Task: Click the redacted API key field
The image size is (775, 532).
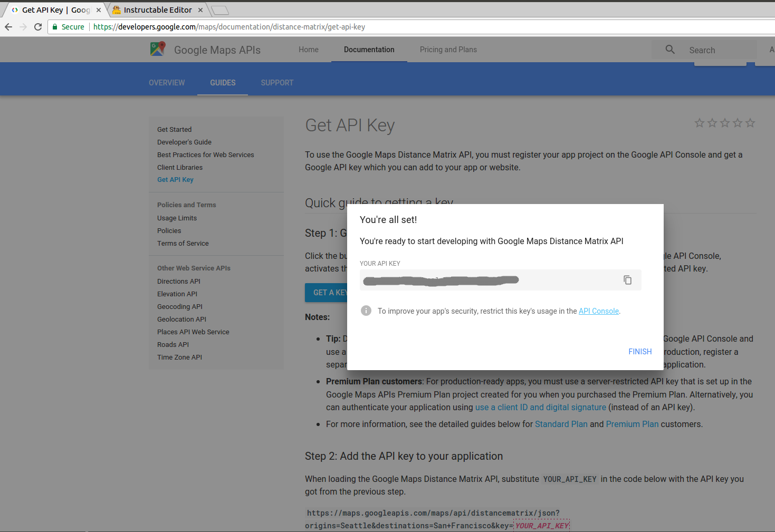Action: coord(501,280)
